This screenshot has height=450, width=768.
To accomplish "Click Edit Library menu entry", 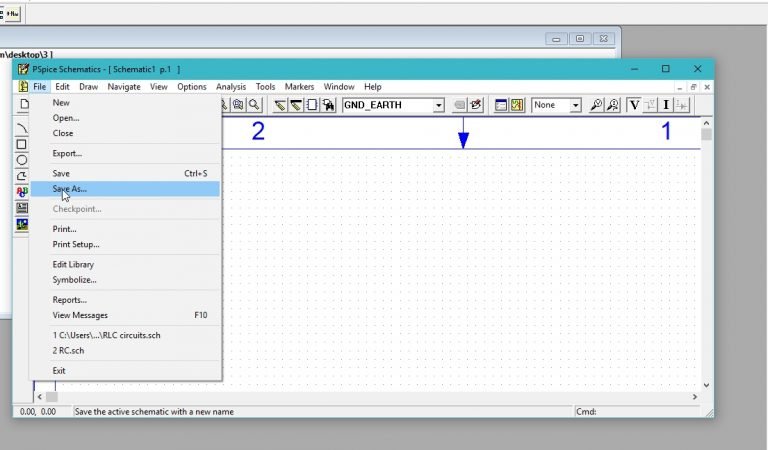I will point(73,264).
